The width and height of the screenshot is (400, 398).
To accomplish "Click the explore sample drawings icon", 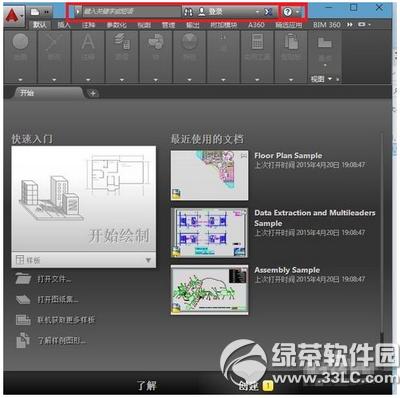I will [23, 340].
